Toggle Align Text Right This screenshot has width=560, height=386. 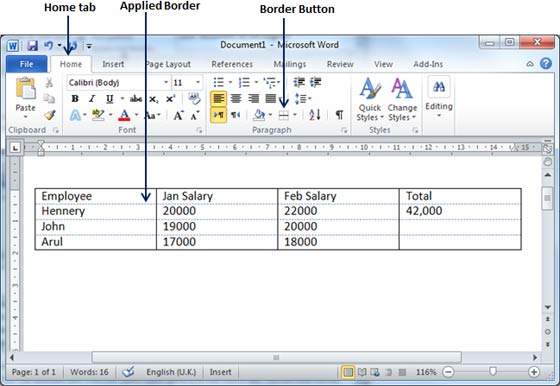tap(253, 98)
